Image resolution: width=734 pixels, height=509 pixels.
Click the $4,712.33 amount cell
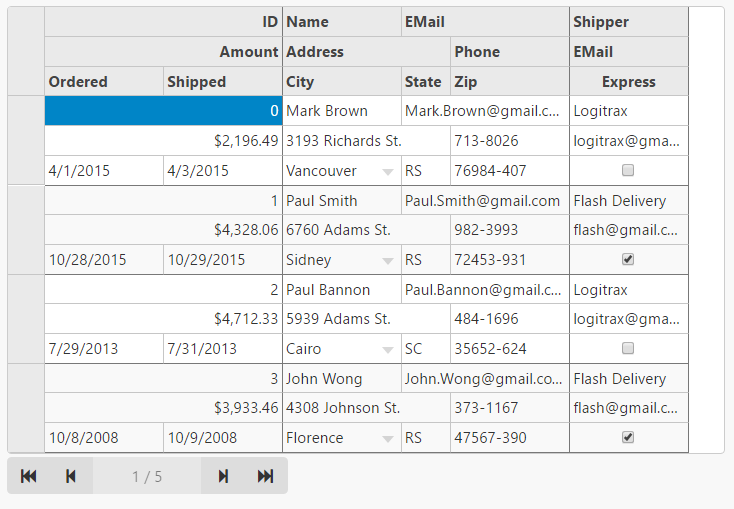pyautogui.click(x=163, y=319)
